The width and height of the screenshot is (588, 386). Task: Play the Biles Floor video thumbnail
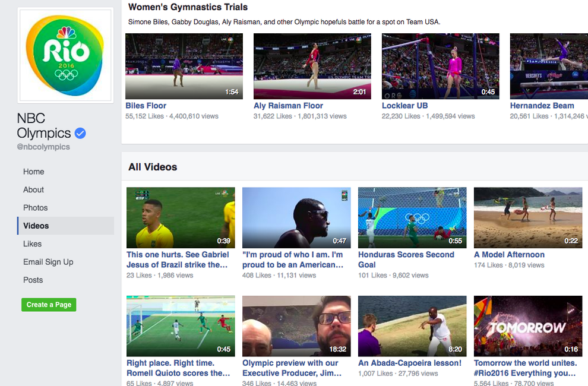pyautogui.click(x=184, y=66)
